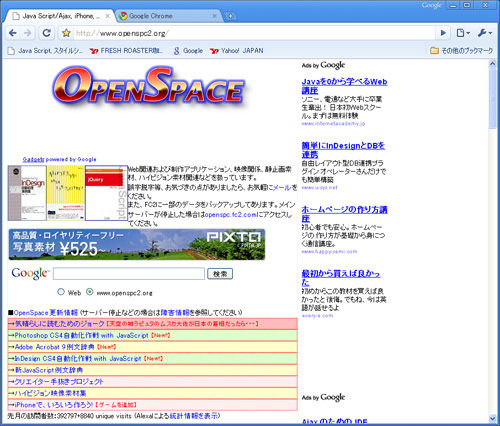Open Photoshop CS4 自動化作戦 with JavaScript link
Viewport: 500px width, 426px height.
tap(81, 335)
